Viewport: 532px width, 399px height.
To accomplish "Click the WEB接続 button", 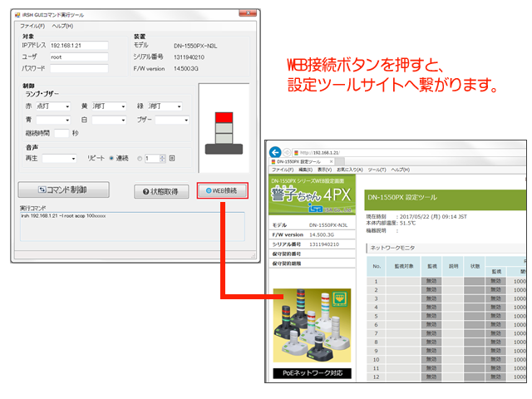I will click(x=222, y=190).
